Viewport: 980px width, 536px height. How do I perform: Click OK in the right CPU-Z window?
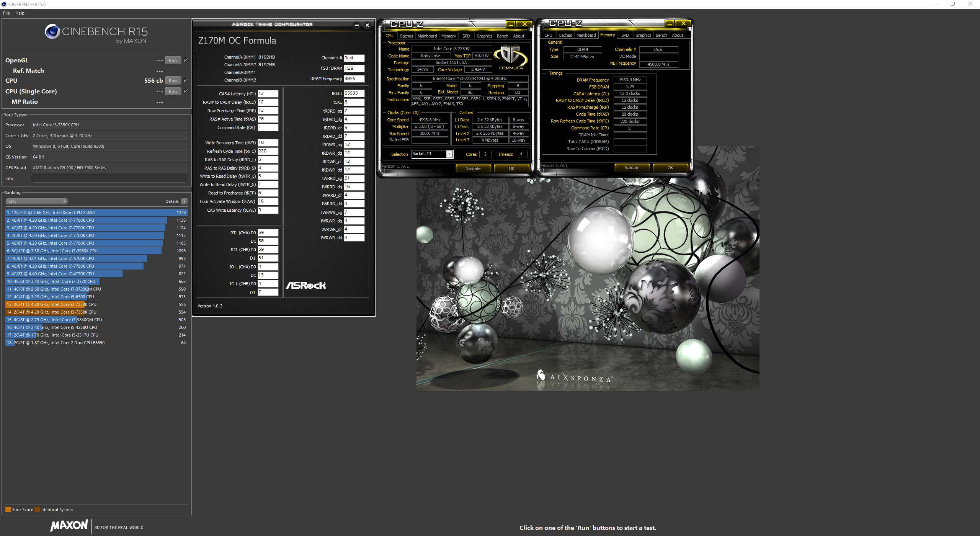pyautogui.click(x=670, y=168)
